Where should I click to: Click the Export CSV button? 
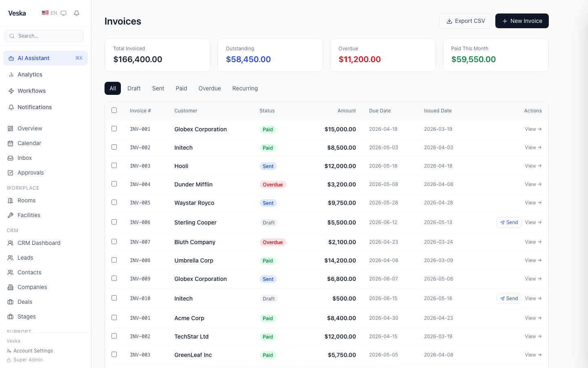(465, 21)
